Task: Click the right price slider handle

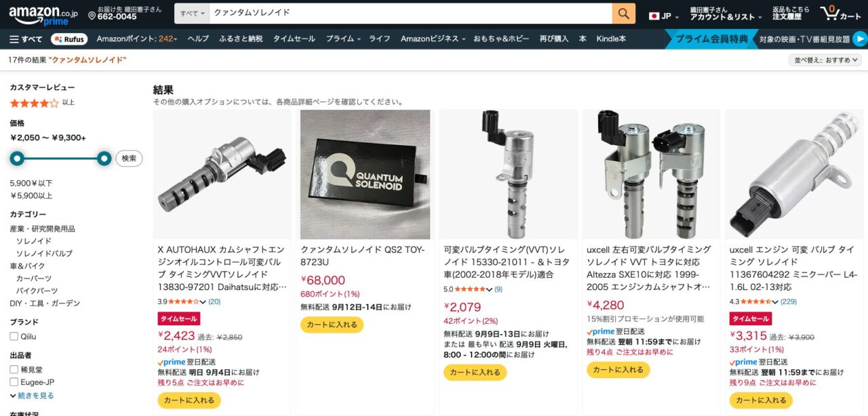Action: tap(104, 159)
